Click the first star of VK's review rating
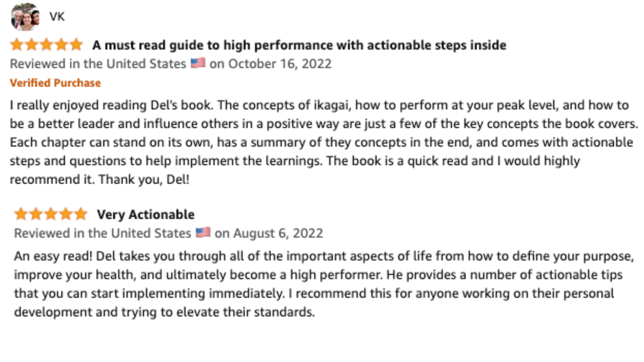Screen dimensions: 644x362 pyautogui.click(x=17, y=45)
